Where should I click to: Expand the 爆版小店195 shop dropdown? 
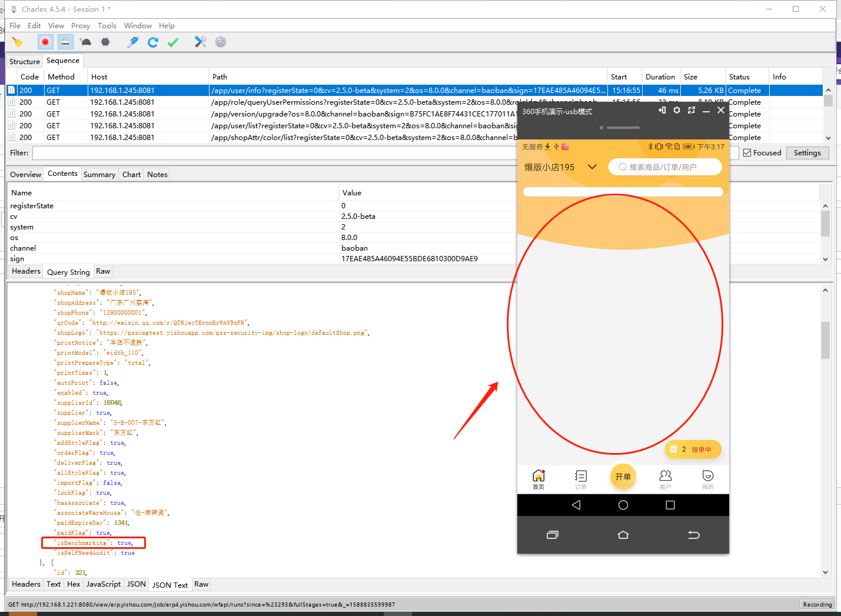[x=592, y=167]
